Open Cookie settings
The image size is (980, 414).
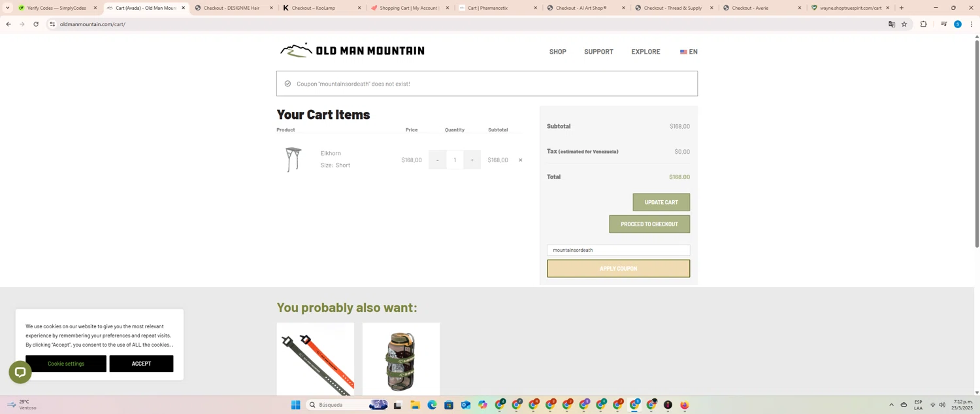[x=66, y=364]
